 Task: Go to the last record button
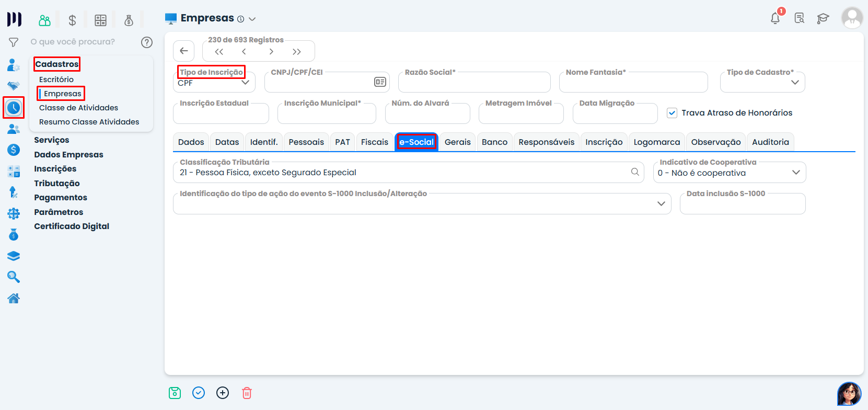point(297,51)
